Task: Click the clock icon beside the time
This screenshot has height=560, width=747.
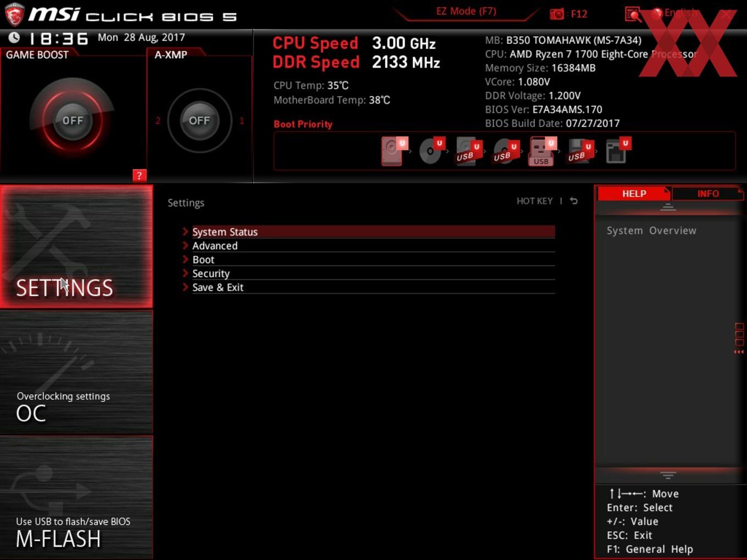Action: pyautogui.click(x=14, y=37)
